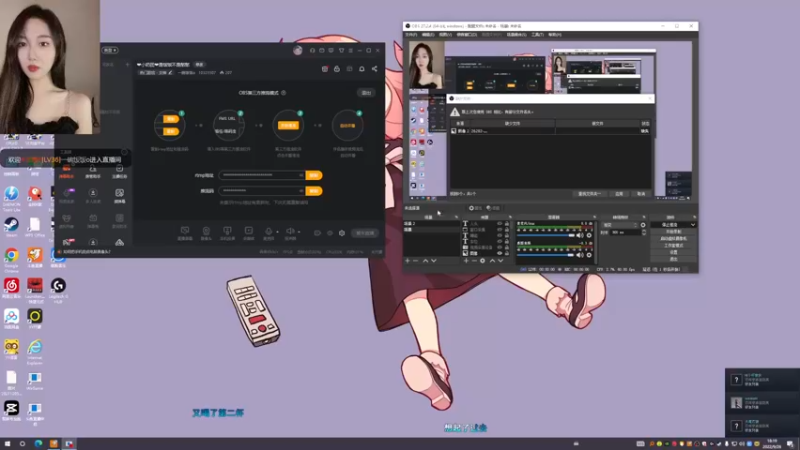Open Mic/Aux channel settings gear in mixer
This screenshot has width=800, height=450.
pyautogui.click(x=589, y=235)
